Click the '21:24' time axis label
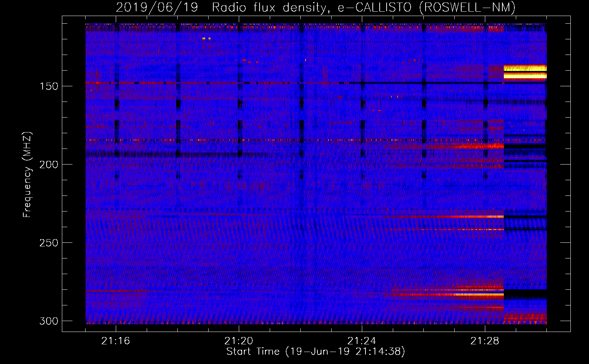This screenshot has width=589, height=364. [x=362, y=341]
